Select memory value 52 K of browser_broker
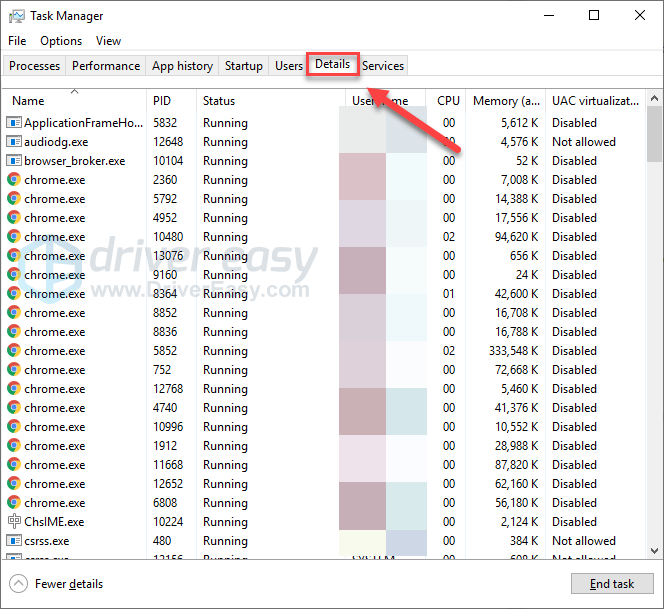 [x=527, y=161]
